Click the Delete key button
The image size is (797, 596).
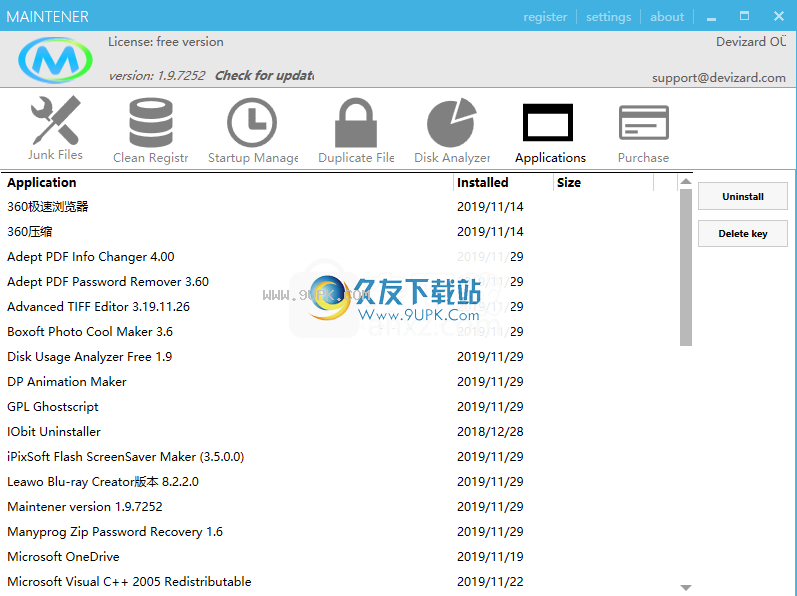tap(743, 233)
